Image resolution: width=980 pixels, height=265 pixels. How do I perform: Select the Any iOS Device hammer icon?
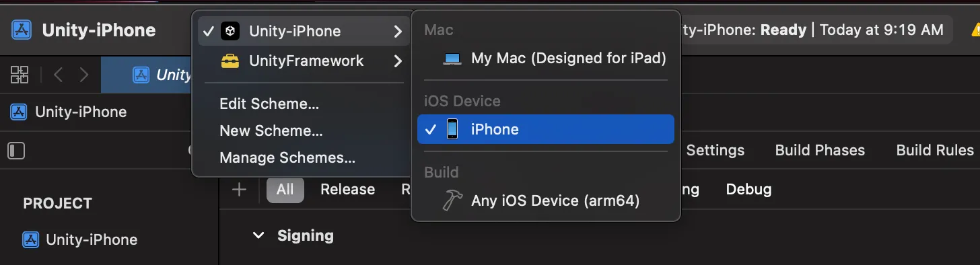(x=452, y=200)
